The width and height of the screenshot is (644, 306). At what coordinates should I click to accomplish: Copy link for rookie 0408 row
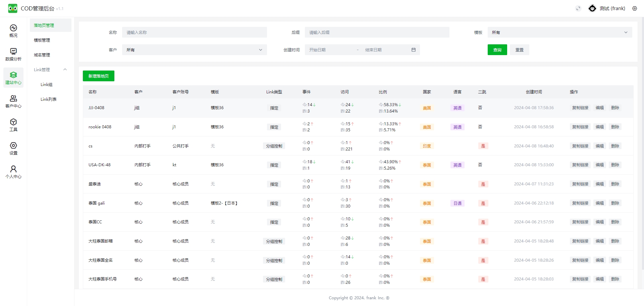(580, 127)
